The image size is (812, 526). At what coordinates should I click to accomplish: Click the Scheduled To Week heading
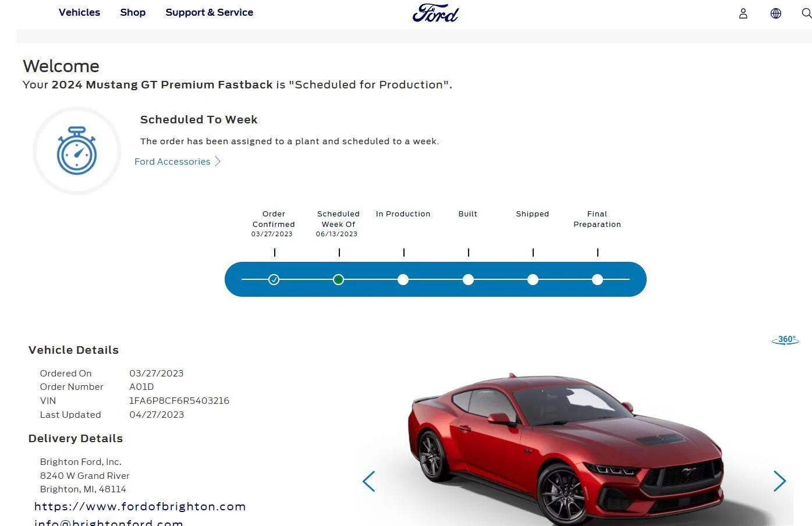click(x=198, y=120)
